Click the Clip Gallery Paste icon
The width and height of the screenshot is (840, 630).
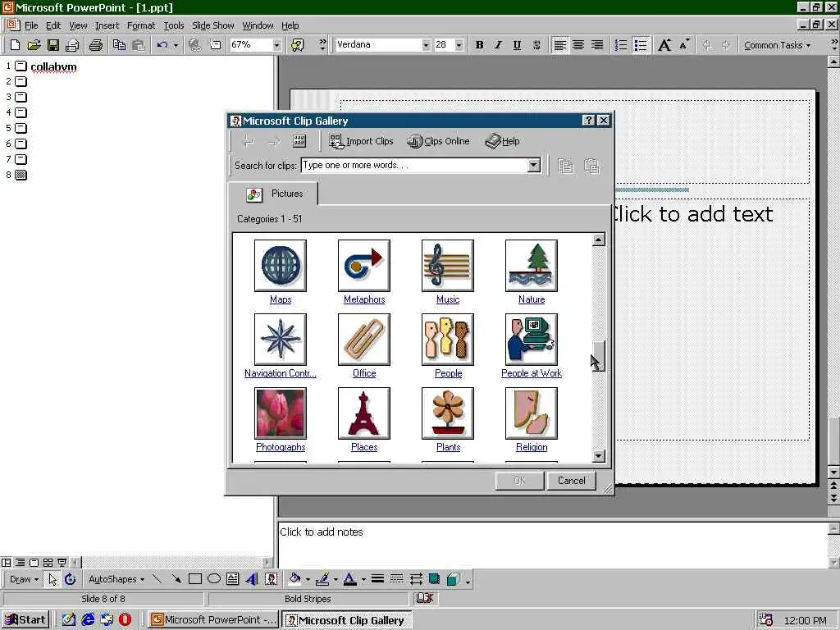coord(591,166)
